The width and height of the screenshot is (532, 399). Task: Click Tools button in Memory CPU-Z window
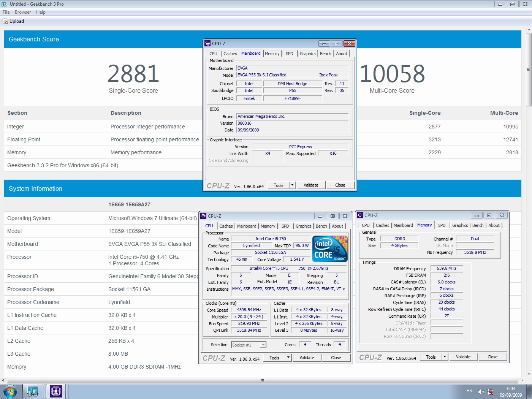(431, 357)
